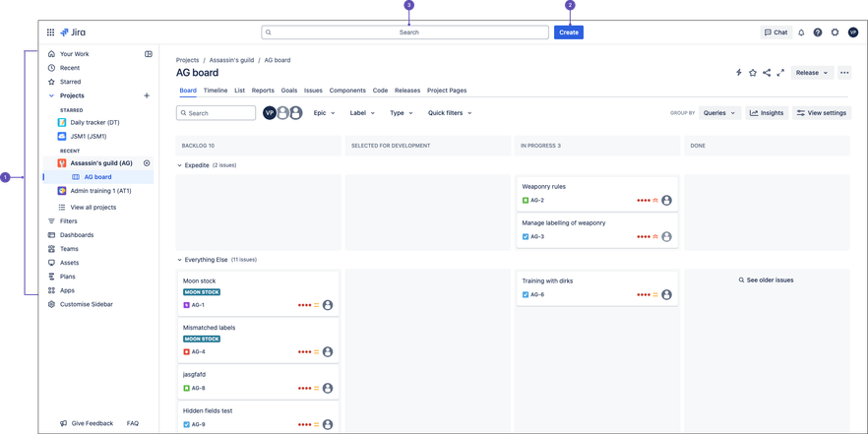Open Starred in sidebar

click(x=70, y=82)
